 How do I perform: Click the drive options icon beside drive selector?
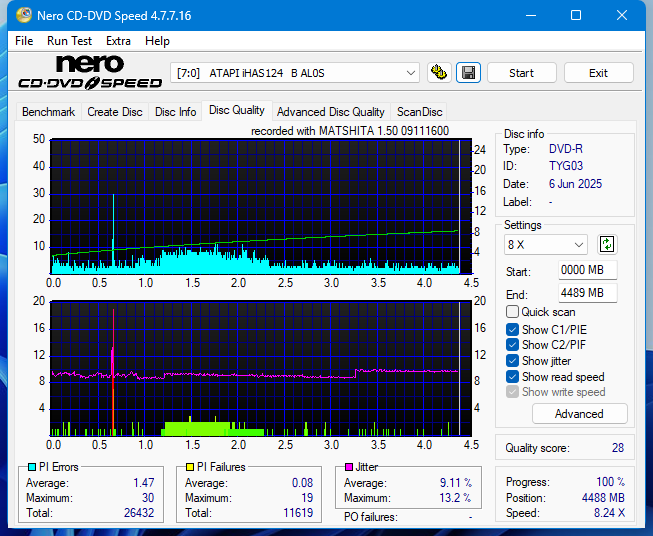tap(439, 73)
